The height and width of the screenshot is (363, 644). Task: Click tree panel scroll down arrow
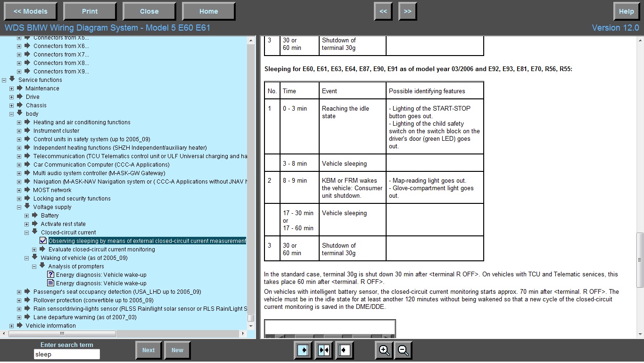click(251, 326)
